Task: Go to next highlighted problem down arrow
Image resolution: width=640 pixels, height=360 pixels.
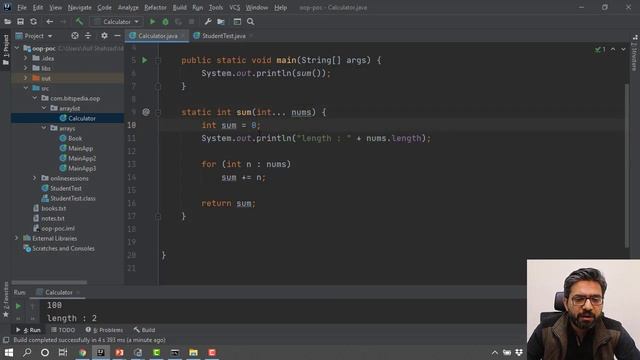Action: 623,49
